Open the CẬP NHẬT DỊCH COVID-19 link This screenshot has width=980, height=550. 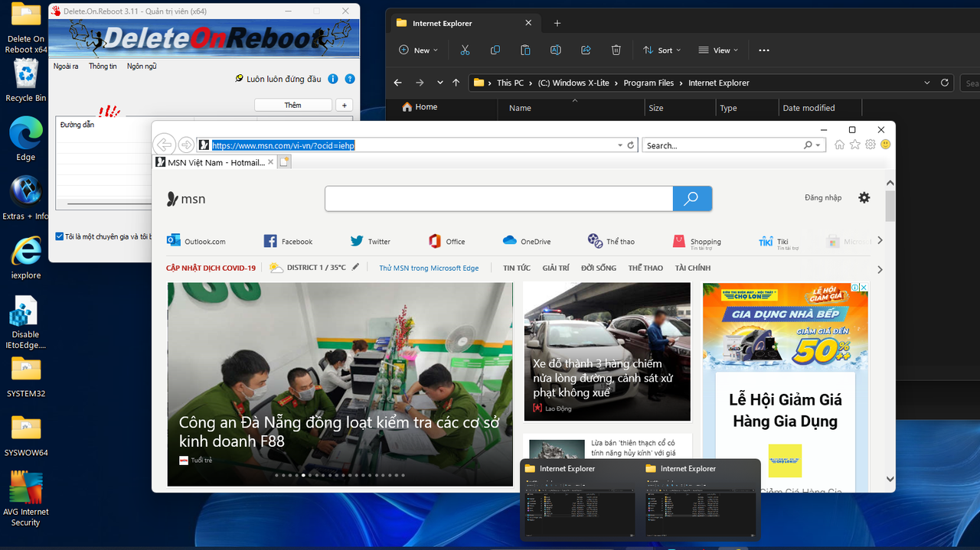[211, 268]
